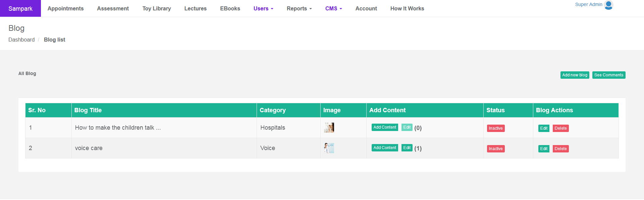This screenshot has width=644, height=200.
Task: Add Content to the Hospitals blog
Action: [385, 127]
